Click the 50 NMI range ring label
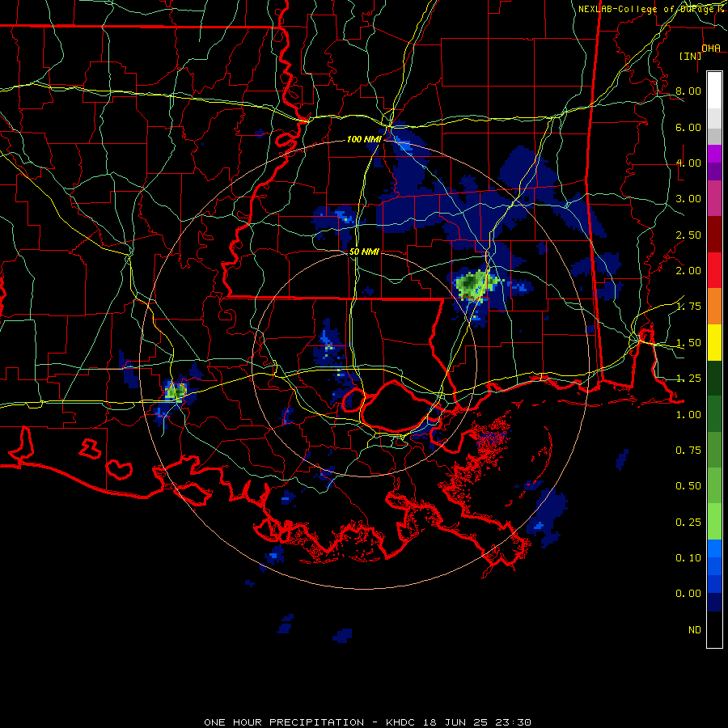The height and width of the screenshot is (728, 728). tap(364, 252)
